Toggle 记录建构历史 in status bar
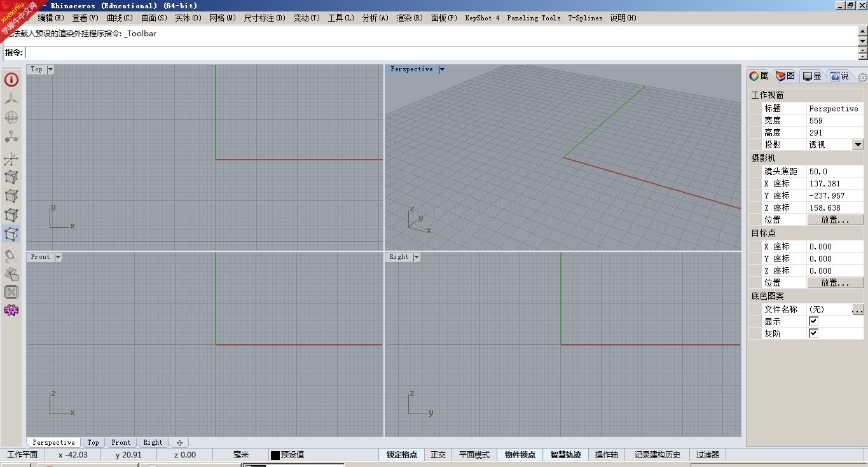This screenshot has height=467, width=868. [658, 455]
